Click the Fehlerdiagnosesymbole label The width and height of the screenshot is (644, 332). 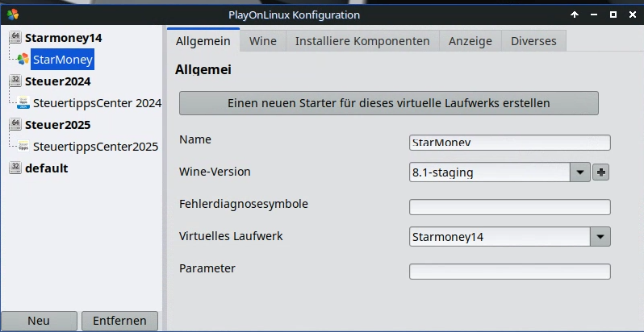tap(244, 203)
